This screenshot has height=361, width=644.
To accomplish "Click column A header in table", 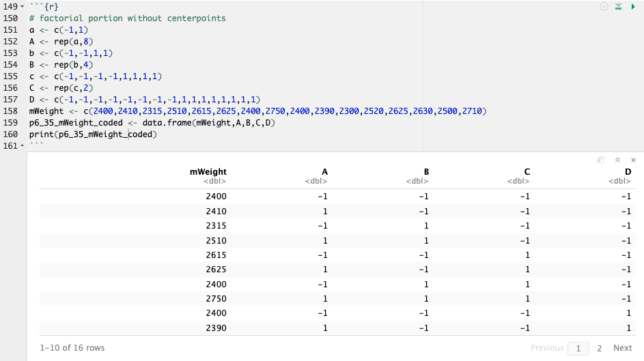I will (x=324, y=172).
